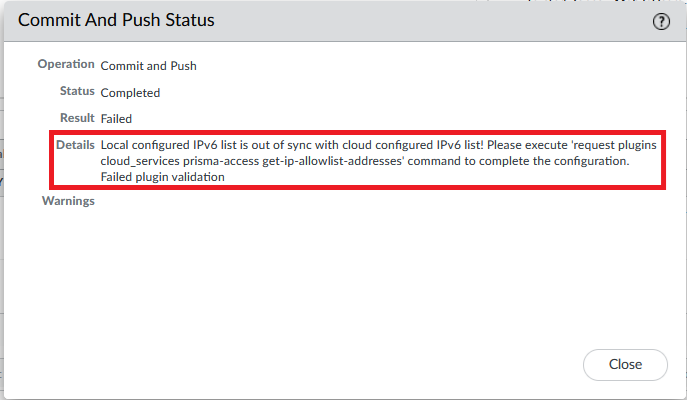
Task: Select the Status field label
Action: click(77, 91)
